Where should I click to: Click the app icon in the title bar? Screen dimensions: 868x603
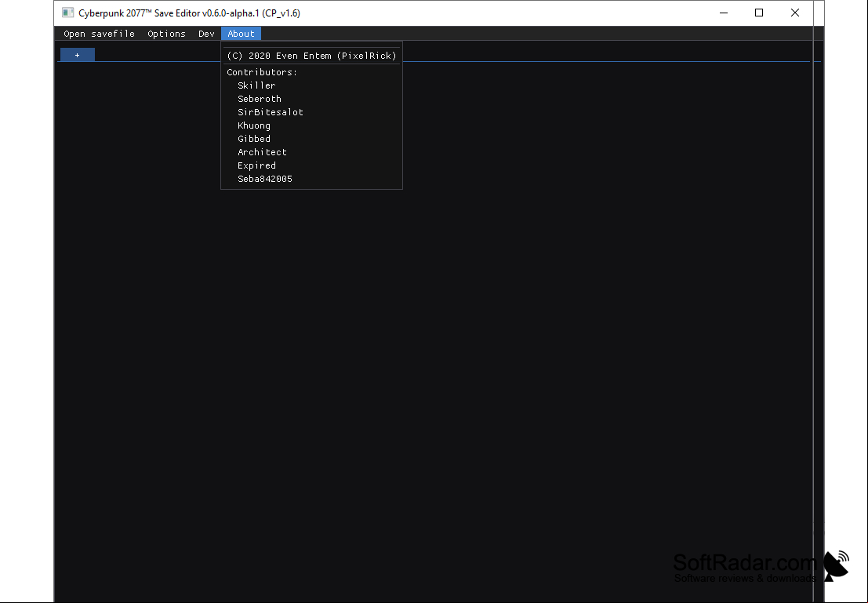[x=68, y=13]
